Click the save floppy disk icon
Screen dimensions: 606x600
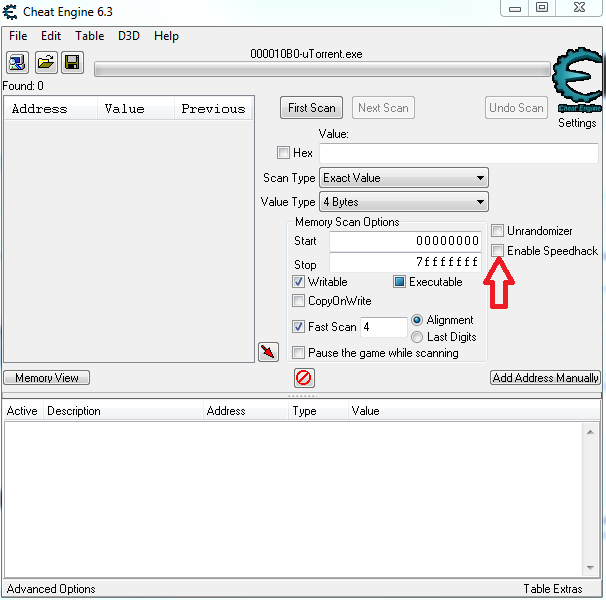(x=72, y=62)
